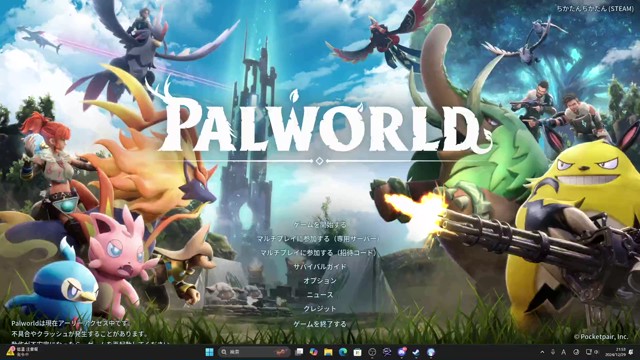Open the clock and date flyout
This screenshot has height=360, width=640.
click(620, 352)
